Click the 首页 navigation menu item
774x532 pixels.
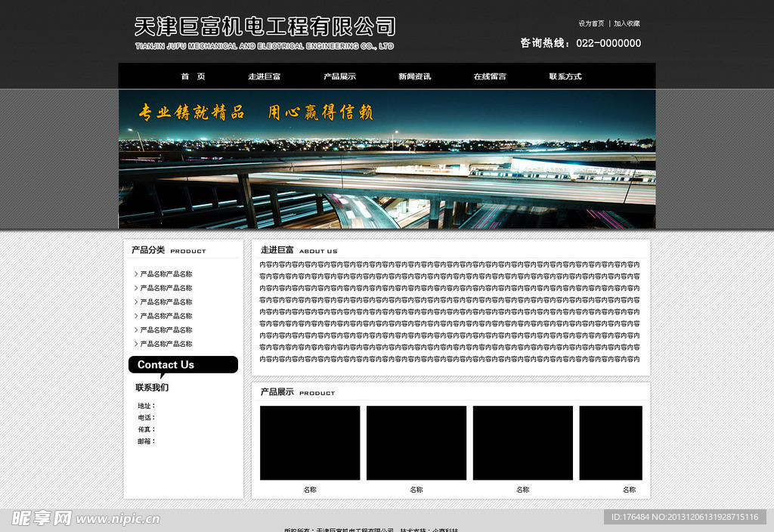(x=193, y=76)
